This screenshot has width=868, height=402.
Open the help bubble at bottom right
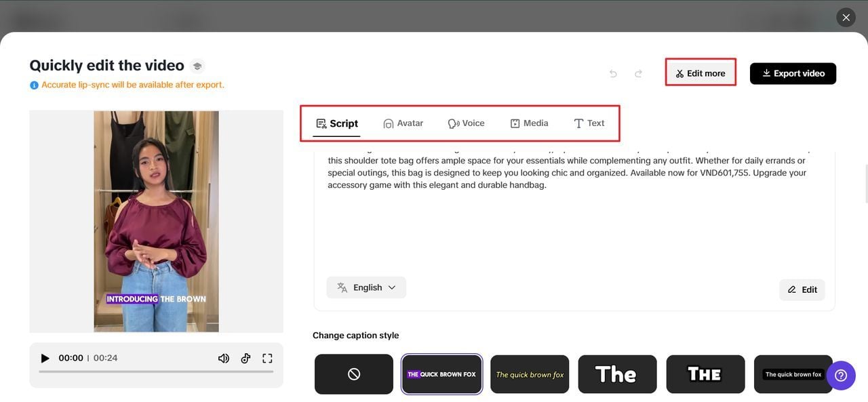pyautogui.click(x=840, y=374)
